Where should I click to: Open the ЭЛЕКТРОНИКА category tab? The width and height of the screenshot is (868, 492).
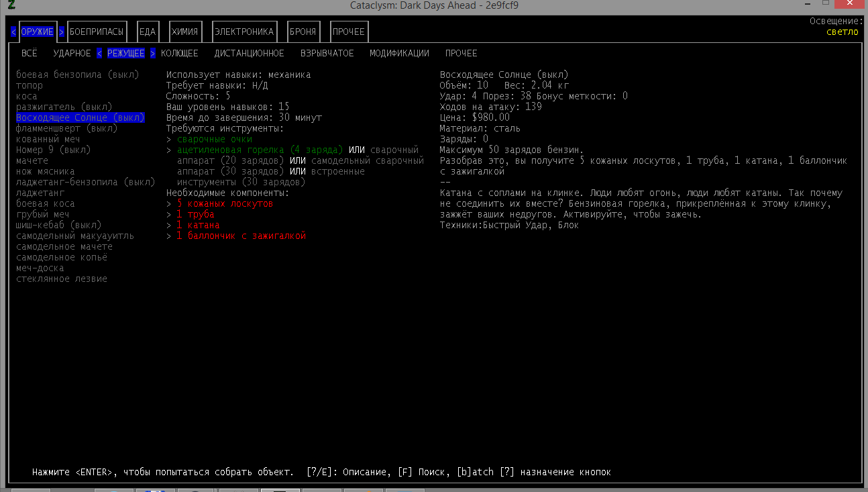tap(244, 32)
